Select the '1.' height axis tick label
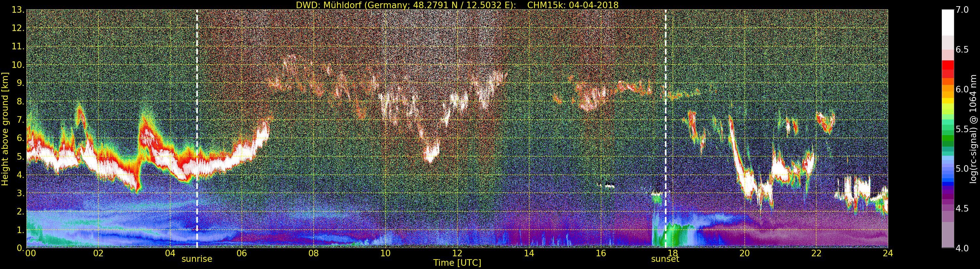This screenshot has width=980, height=269. 21,229
